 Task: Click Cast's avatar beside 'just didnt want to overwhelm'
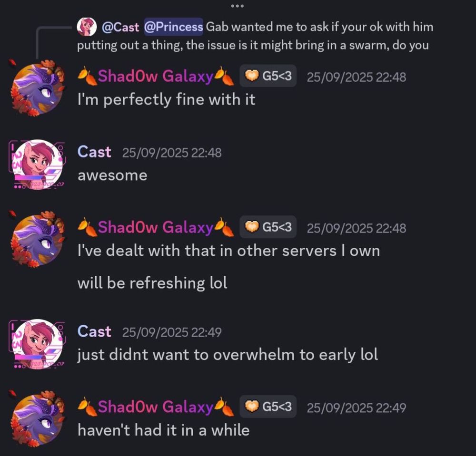[37, 344]
